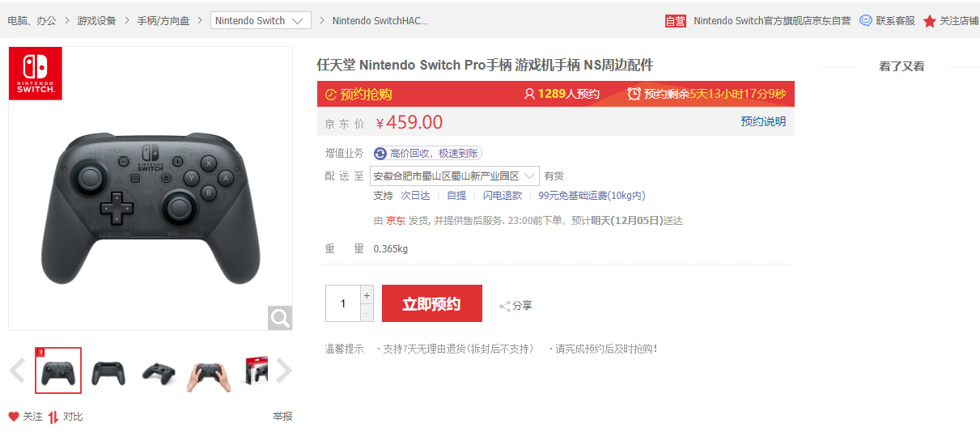Click the 对比 compare icon
Screen dimensions: 980x436
[53, 417]
